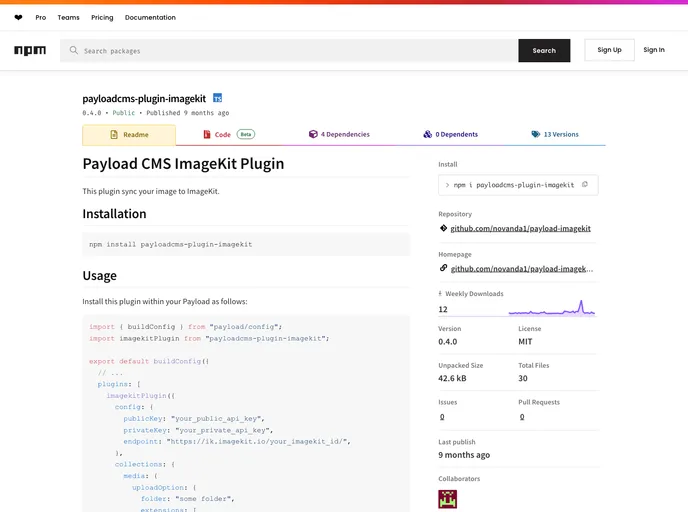The height and width of the screenshot is (512, 688).
Task: Copy the npm install command
Action: click(x=584, y=184)
